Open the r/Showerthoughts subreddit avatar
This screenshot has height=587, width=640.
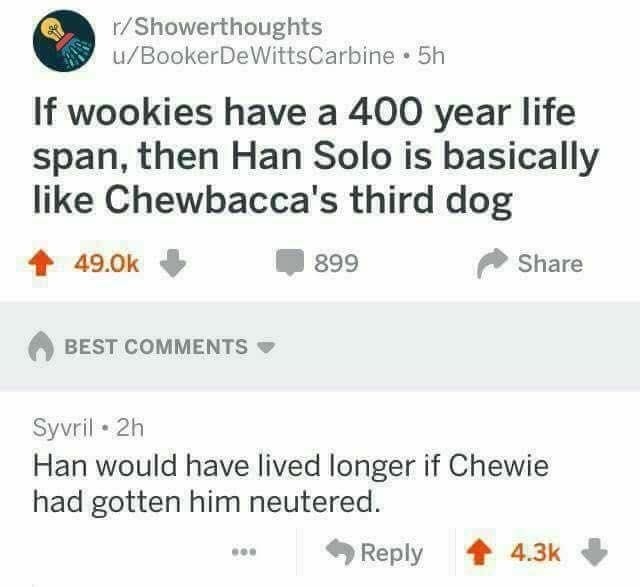(64, 41)
